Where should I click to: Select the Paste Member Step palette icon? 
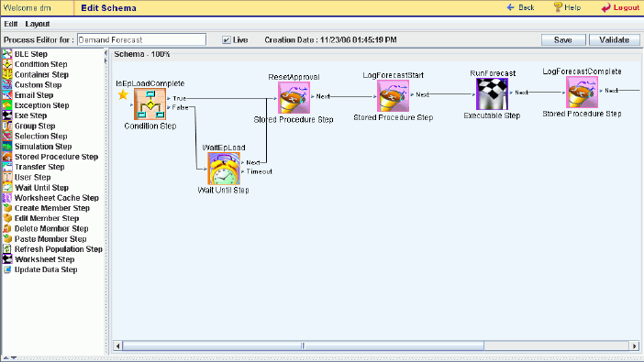[x=7, y=238]
